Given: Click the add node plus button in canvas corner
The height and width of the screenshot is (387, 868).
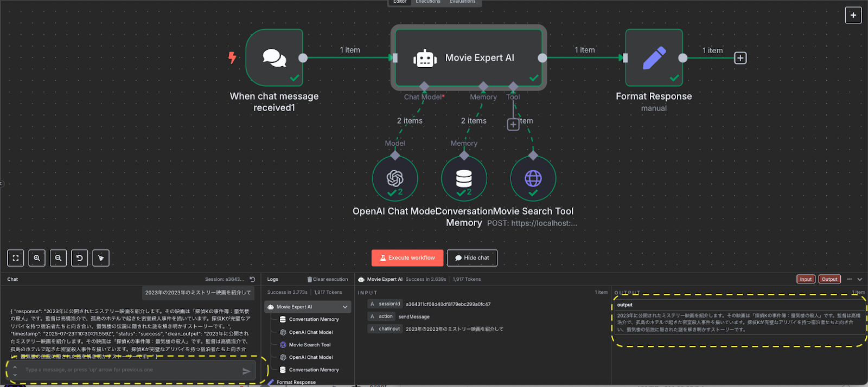Looking at the screenshot, I should point(853,15).
